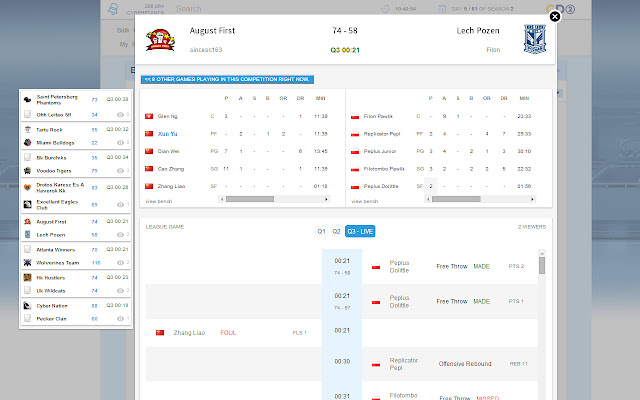Viewport: 640px width, 400px height.
Task: Click the Excellent Eagles Club logo
Action: point(27,204)
